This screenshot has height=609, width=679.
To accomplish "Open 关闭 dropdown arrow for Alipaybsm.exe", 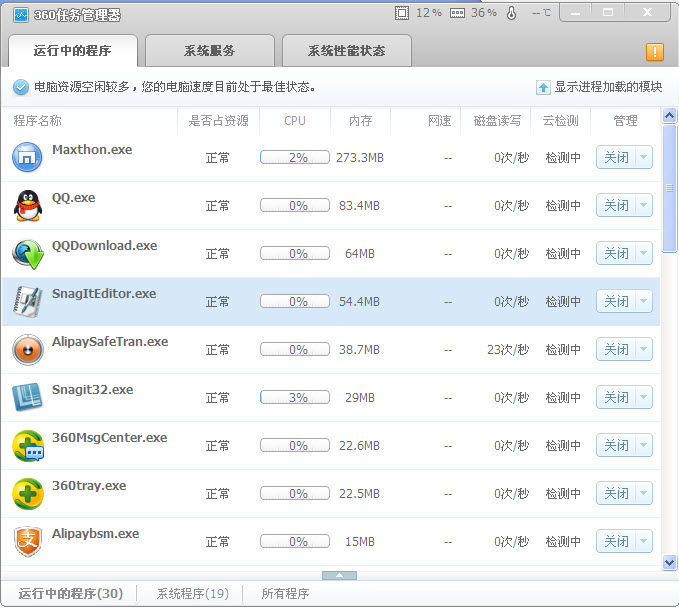I will (643, 542).
